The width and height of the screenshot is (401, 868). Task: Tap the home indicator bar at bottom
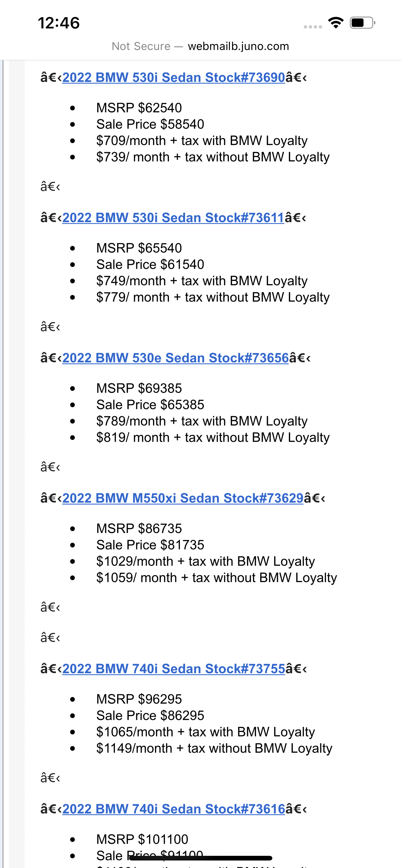point(201,858)
